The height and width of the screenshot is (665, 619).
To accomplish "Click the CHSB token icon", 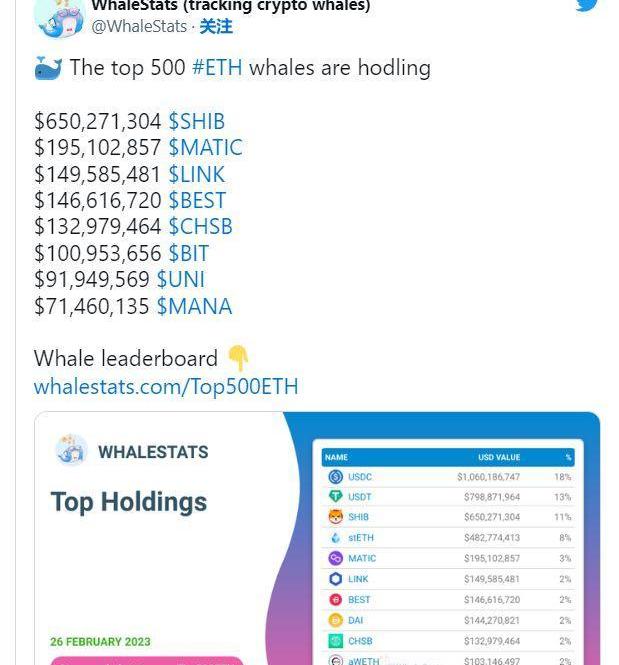I will (336, 641).
